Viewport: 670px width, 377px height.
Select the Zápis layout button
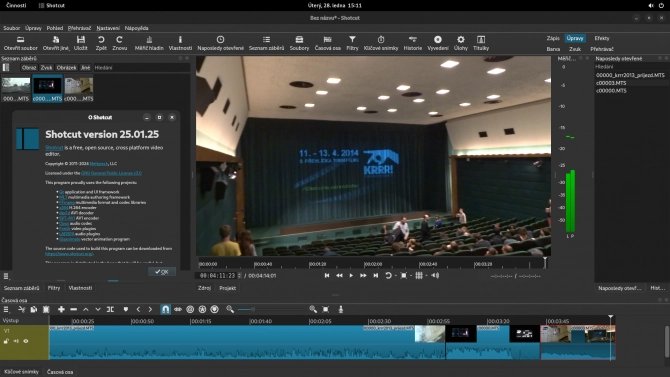click(x=553, y=38)
